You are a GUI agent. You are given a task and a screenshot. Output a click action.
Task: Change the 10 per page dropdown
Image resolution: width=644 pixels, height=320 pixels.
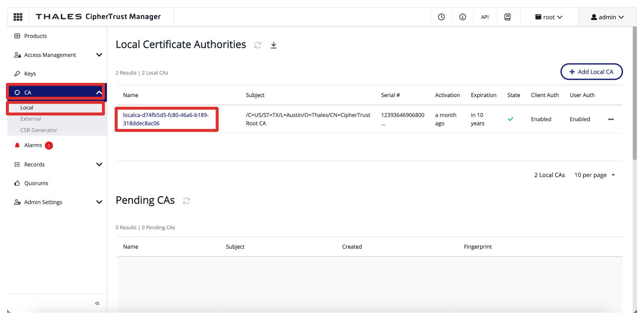pos(595,175)
